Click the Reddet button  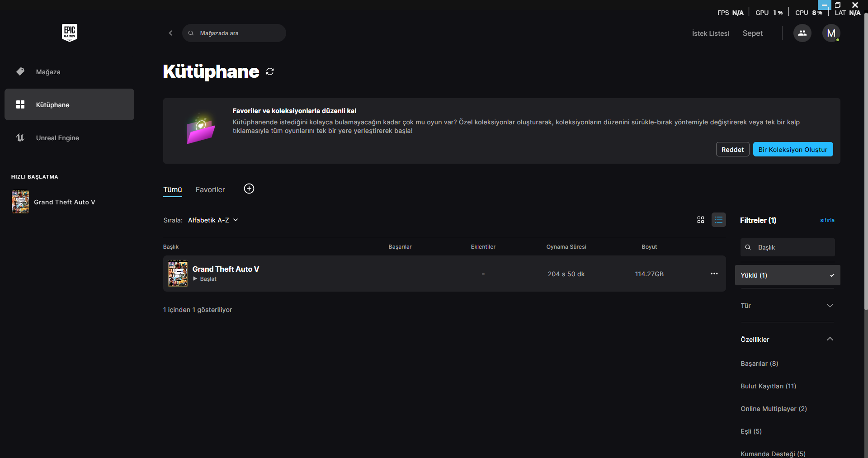pos(733,149)
